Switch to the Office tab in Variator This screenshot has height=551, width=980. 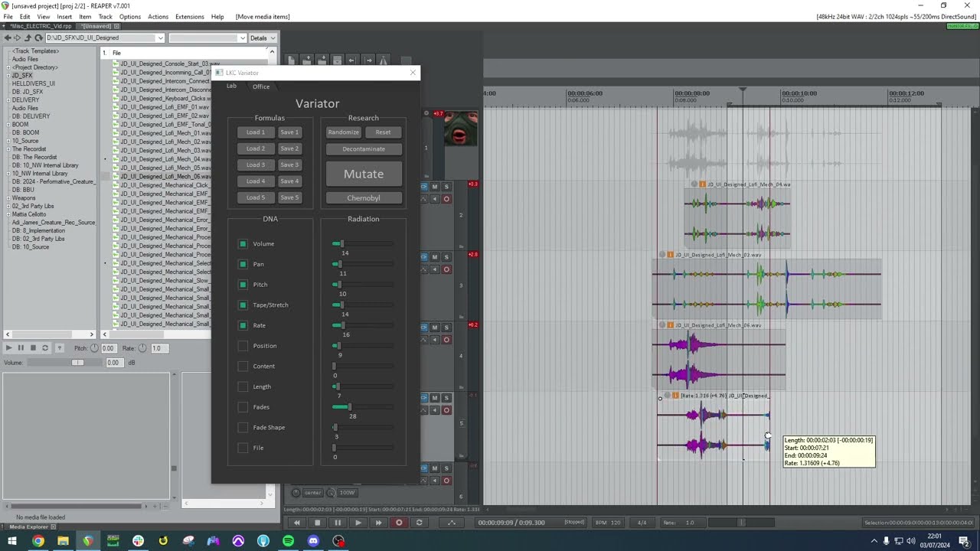pos(261,86)
